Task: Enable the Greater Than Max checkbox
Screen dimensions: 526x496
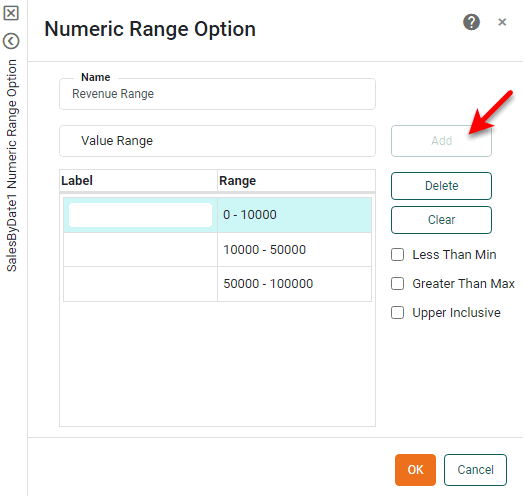Action: click(398, 284)
